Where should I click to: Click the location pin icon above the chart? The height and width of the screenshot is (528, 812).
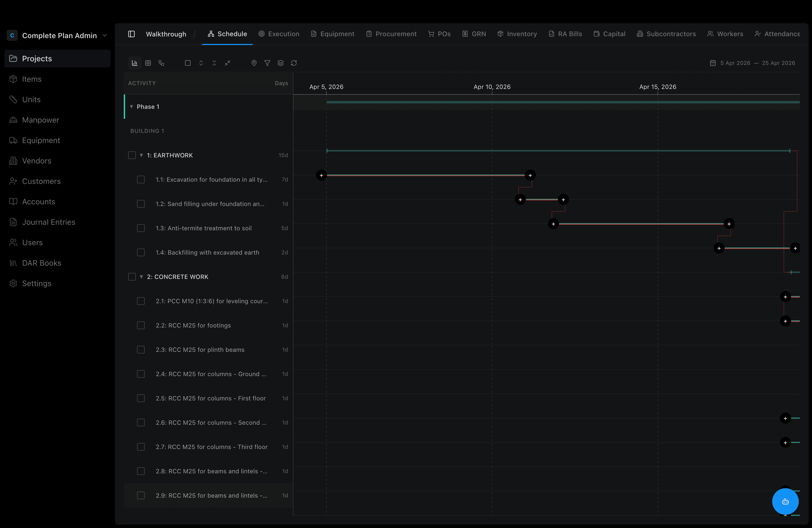pyautogui.click(x=254, y=63)
